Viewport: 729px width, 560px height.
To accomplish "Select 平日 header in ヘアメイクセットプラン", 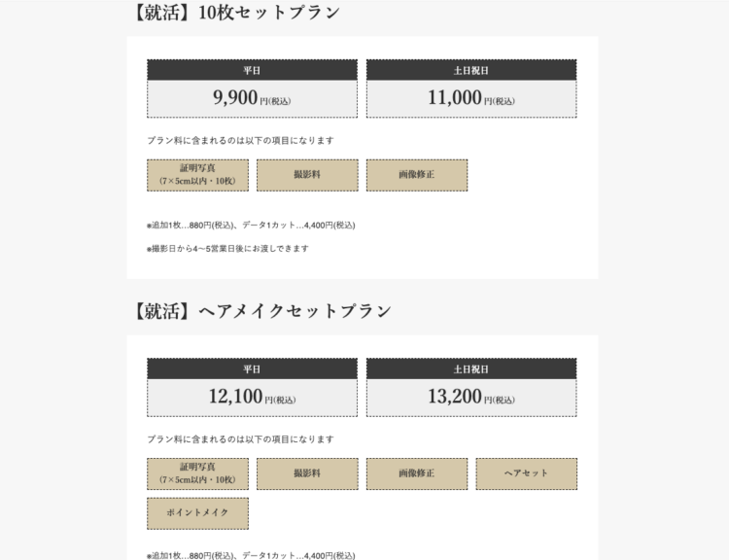I will [x=252, y=369].
